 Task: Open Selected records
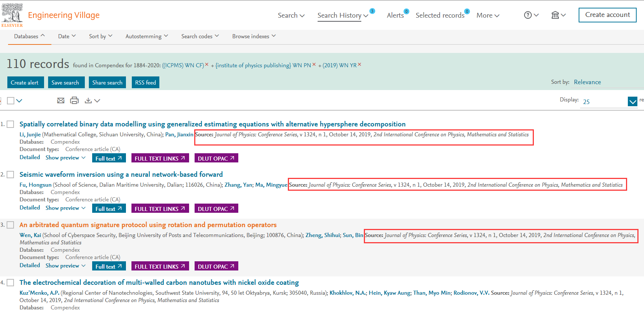tap(440, 15)
